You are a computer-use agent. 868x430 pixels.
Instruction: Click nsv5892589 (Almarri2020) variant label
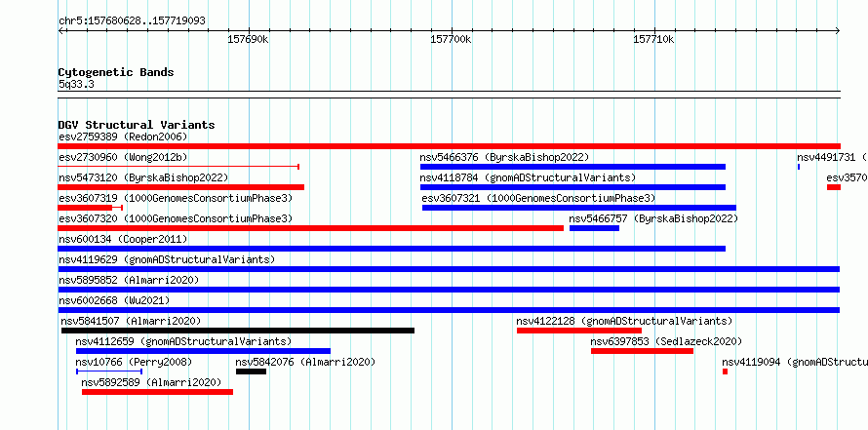tap(151, 382)
